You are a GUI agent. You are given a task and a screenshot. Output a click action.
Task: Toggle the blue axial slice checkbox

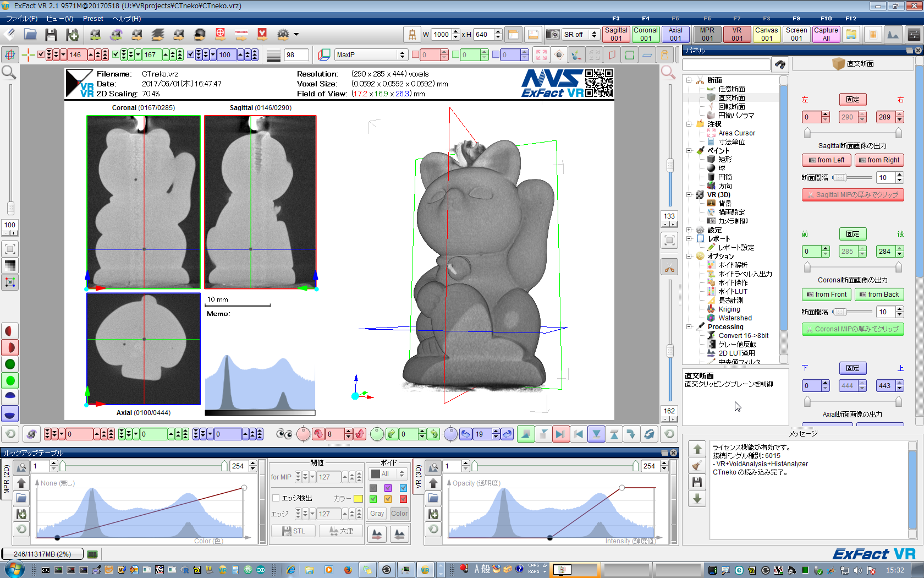[x=190, y=54]
